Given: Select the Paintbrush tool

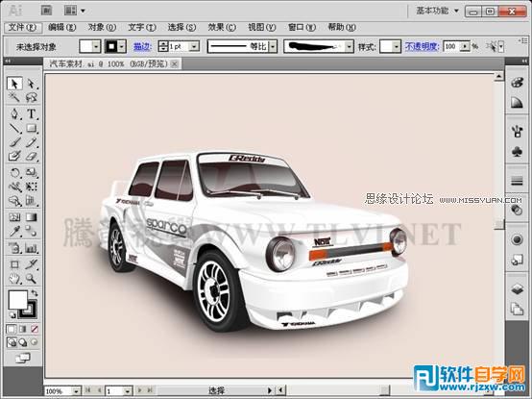Looking at the screenshot, I should tap(14, 142).
